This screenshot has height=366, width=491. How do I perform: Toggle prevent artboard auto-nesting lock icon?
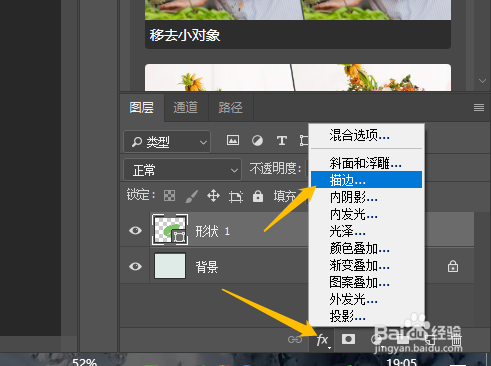coord(236,196)
